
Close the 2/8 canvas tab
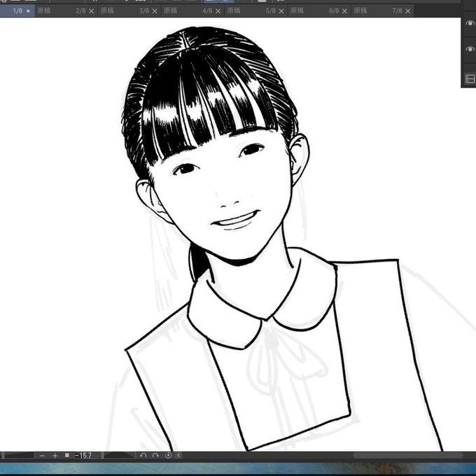click(x=92, y=11)
